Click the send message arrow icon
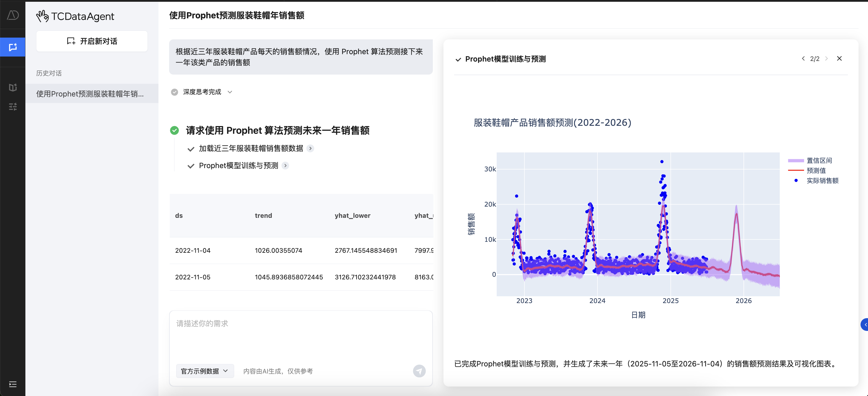 point(419,371)
